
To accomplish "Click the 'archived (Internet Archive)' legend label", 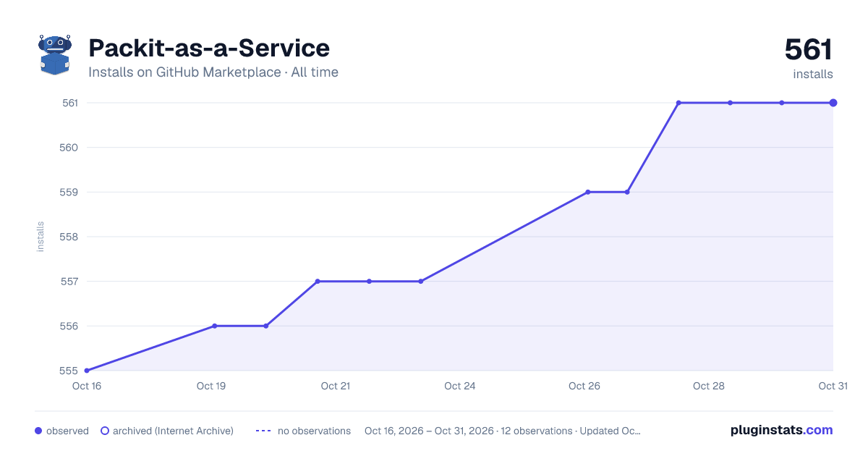I will pyautogui.click(x=173, y=431).
